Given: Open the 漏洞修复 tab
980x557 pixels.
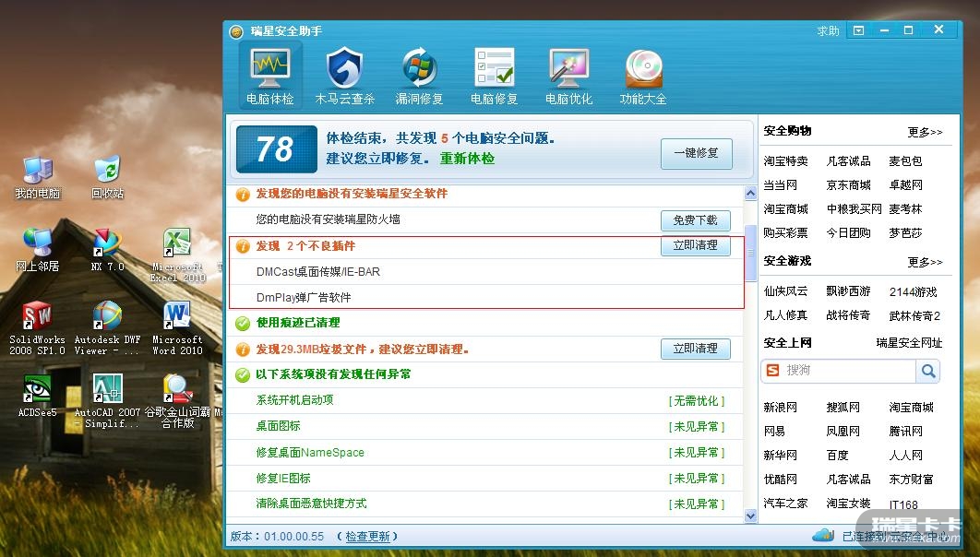Looking at the screenshot, I should pos(419,76).
